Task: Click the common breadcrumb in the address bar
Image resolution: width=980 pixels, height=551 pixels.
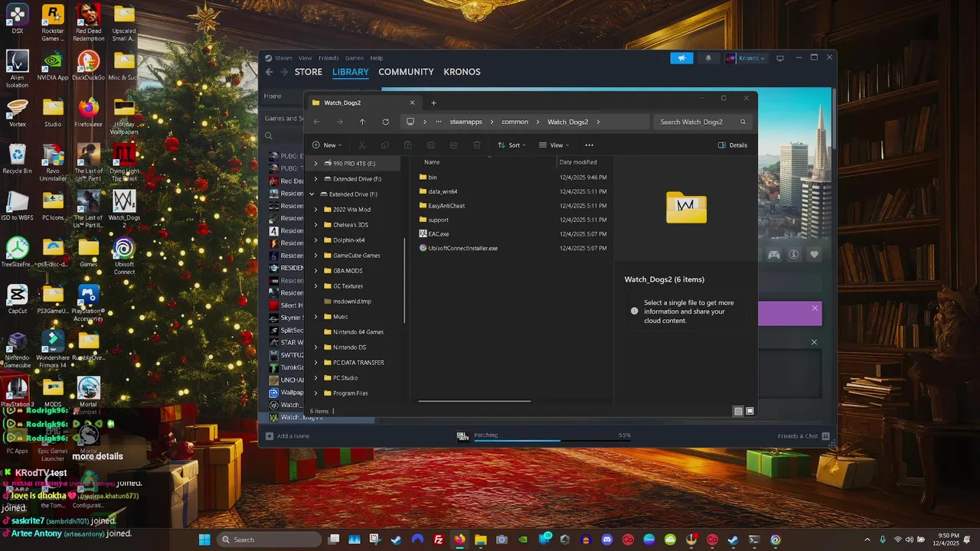Action: (x=515, y=122)
